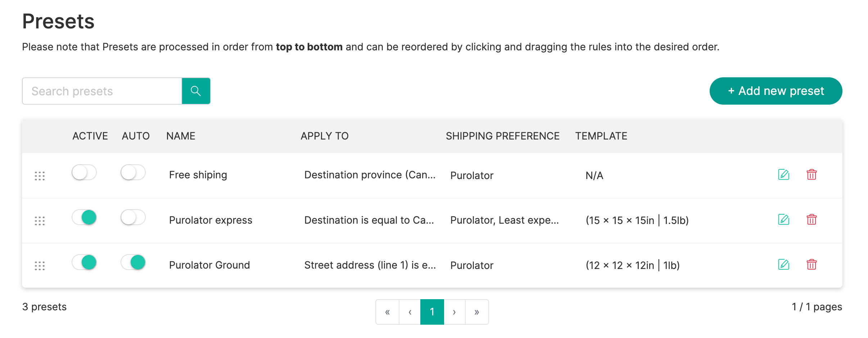Edit the Purolator express preset

pos(783,220)
